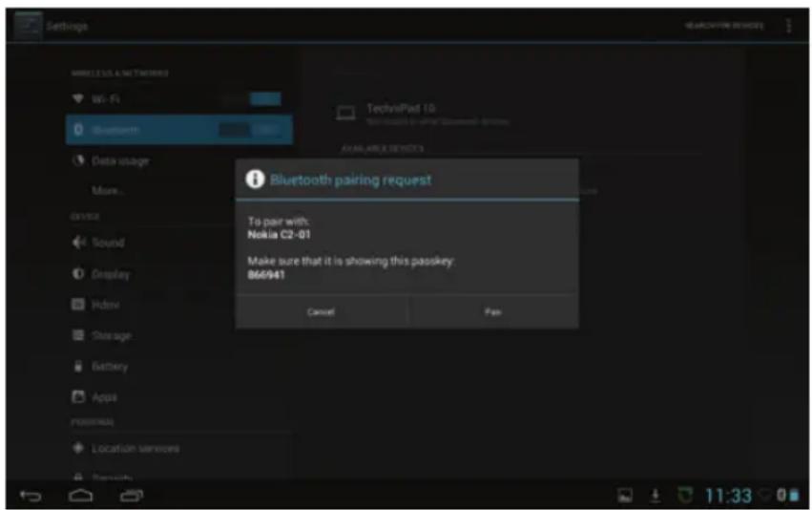Open Wi-Fi settings via its icon
812x510 pixels.
click(x=77, y=98)
